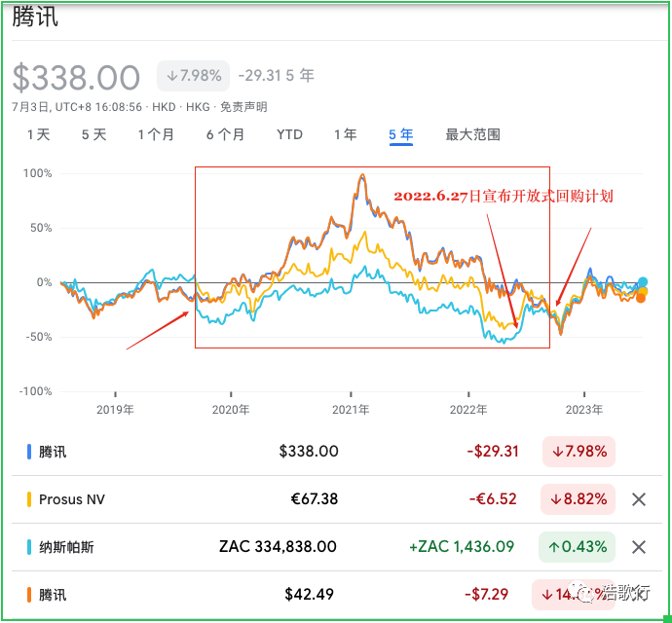Image resolution: width=672 pixels, height=623 pixels.
Task: Click the cyan end-point dot on chart
Action: coord(643,282)
